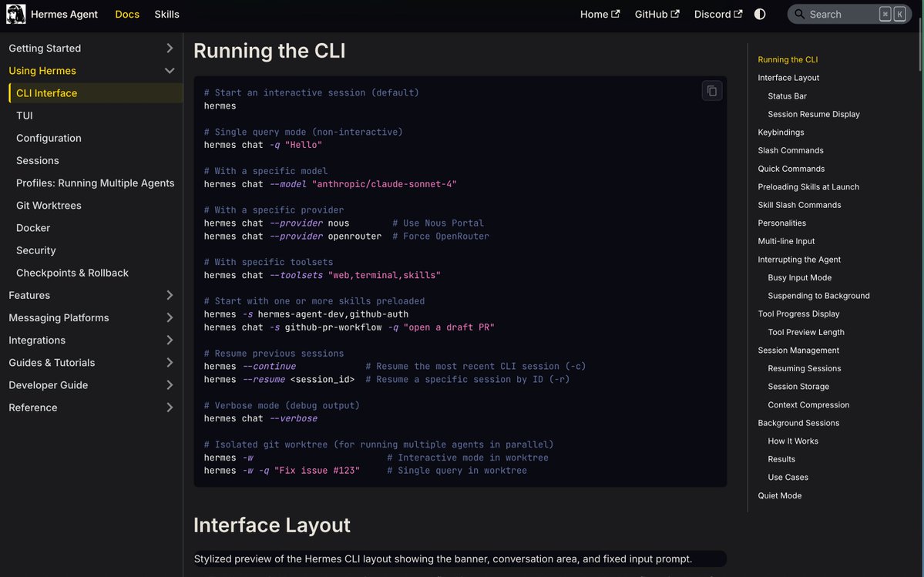Click the Hermes Agent logo icon
The height and width of the screenshot is (577, 924).
pyautogui.click(x=16, y=14)
